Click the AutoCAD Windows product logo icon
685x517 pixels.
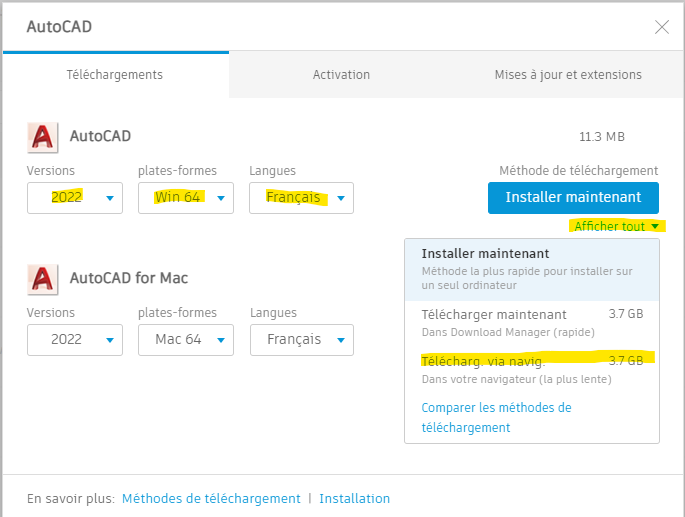(43, 137)
